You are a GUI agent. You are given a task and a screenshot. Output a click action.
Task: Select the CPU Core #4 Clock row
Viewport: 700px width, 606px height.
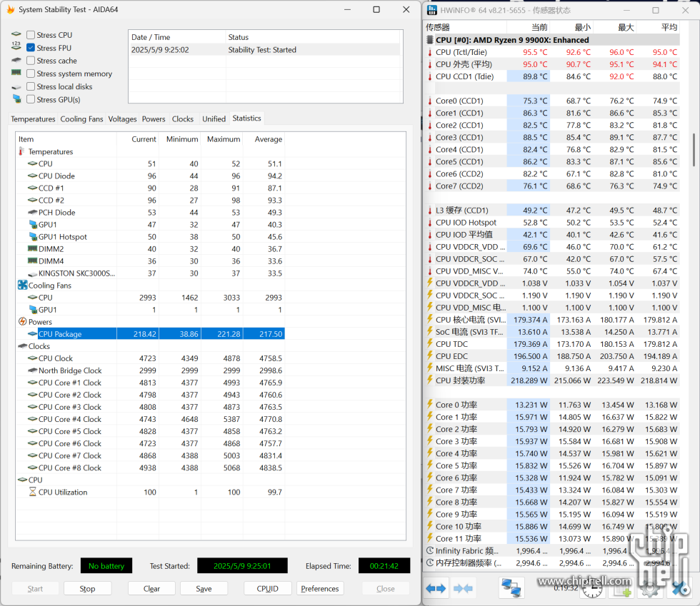[150, 419]
